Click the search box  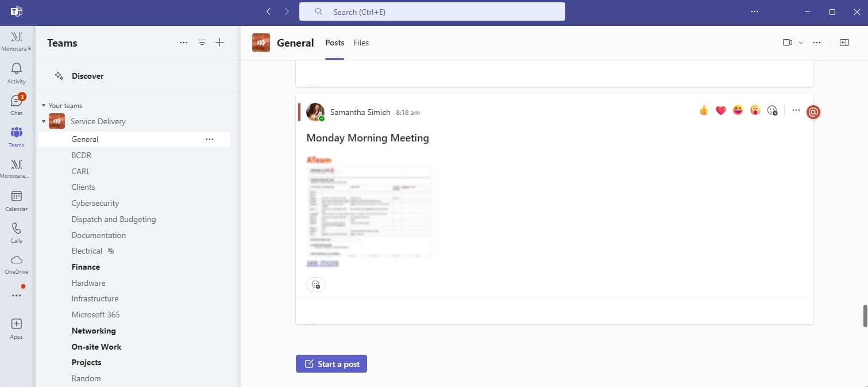(432, 12)
